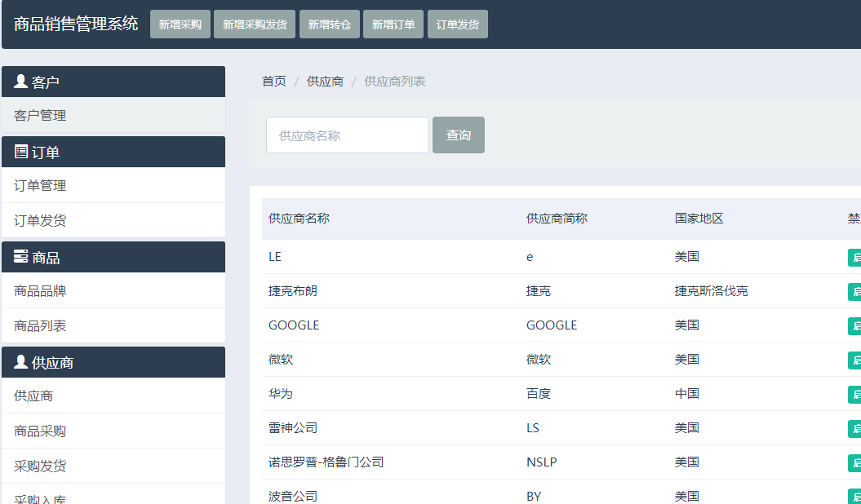Viewport: 861px width, 504px height.
Task: Click the user icon beside 客户 header
Action: 21,82
